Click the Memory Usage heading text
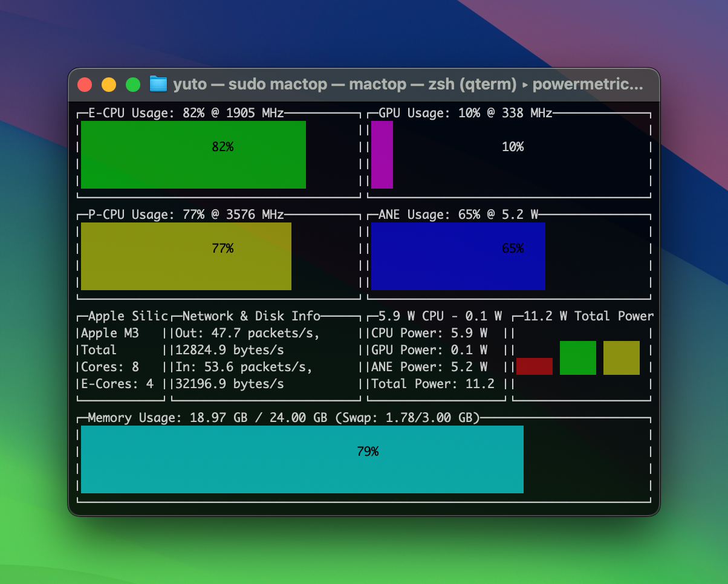 coord(284,418)
